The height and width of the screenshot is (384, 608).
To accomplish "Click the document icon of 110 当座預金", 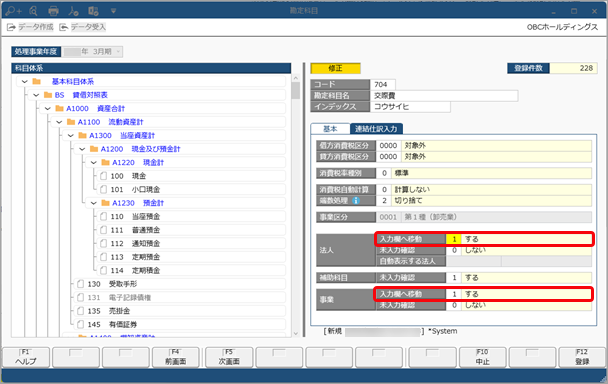I will click(x=104, y=216).
